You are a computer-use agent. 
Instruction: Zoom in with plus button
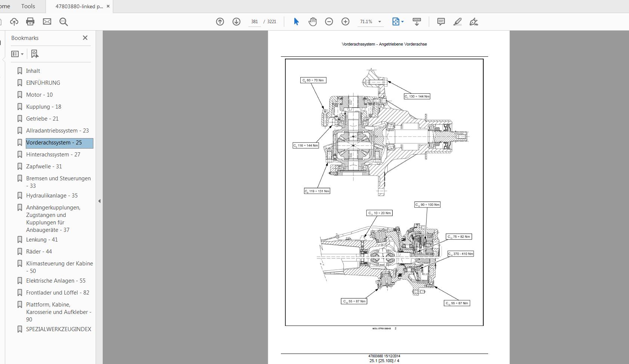[x=346, y=22]
